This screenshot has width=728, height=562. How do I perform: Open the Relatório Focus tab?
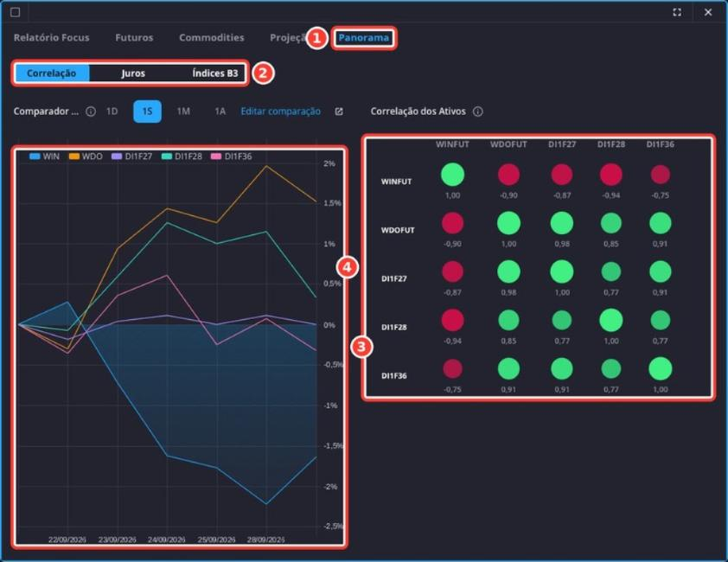pos(52,38)
